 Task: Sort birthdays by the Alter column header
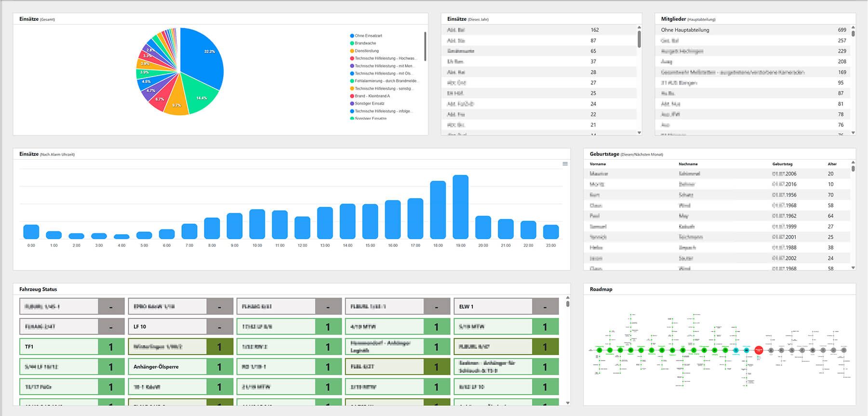tap(832, 164)
